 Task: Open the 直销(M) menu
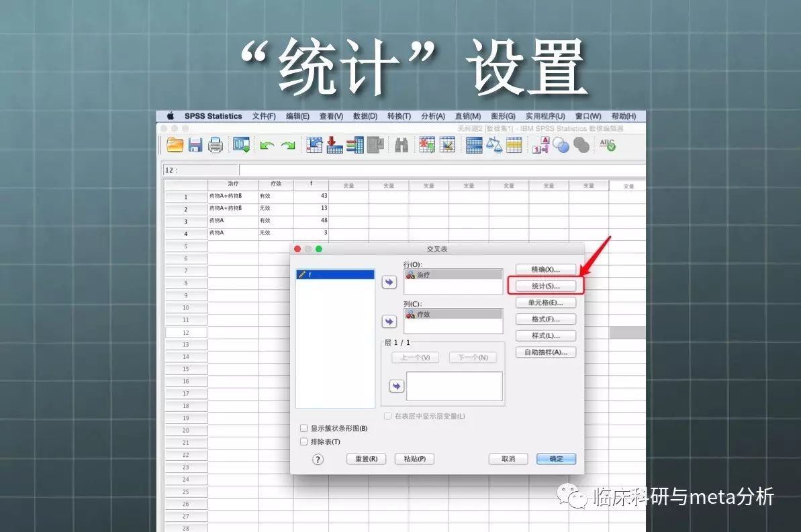(468, 116)
